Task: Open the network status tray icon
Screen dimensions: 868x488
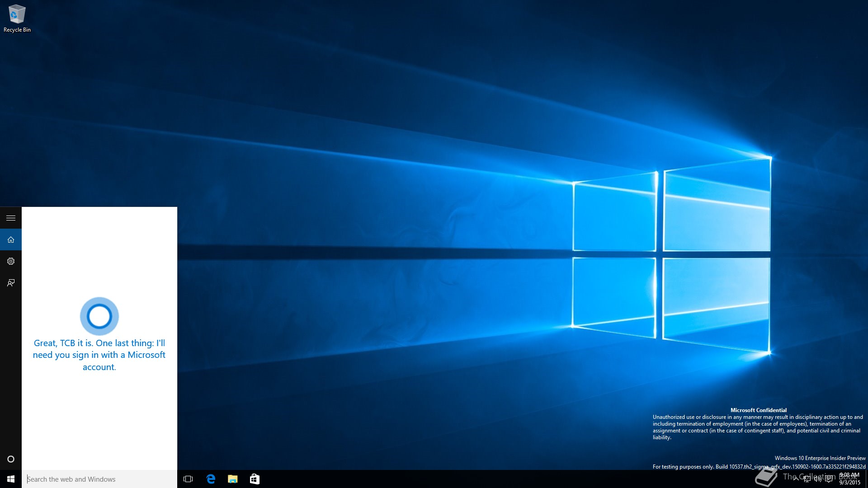Action: (807, 479)
